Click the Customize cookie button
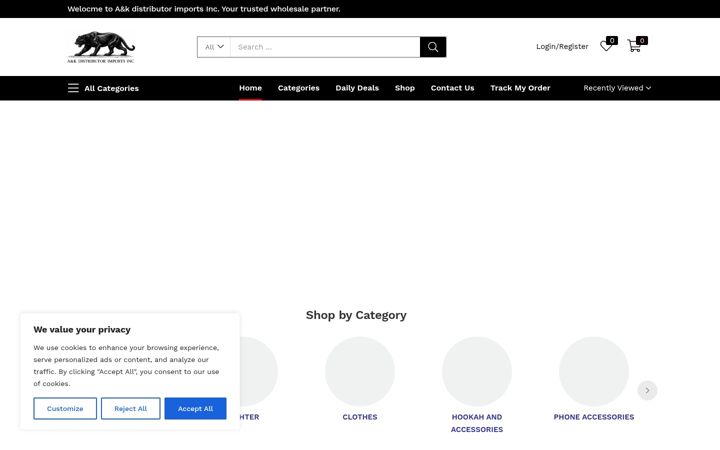The width and height of the screenshot is (720, 450). tap(65, 408)
